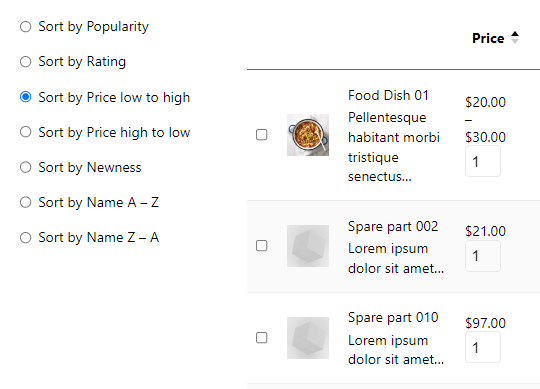The width and height of the screenshot is (540, 389).
Task: Open the Spare part 010 placeholder image
Action: (308, 338)
